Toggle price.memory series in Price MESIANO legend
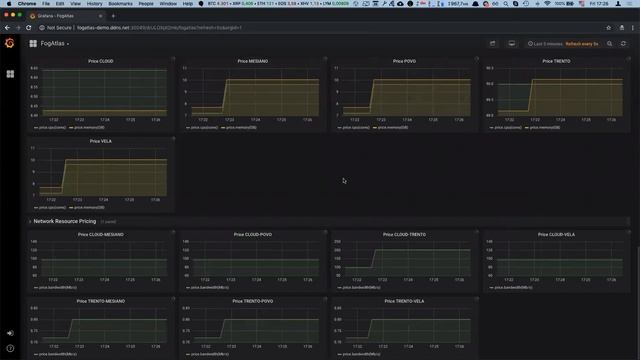Viewport: 640px width, 360px height. tap(241, 127)
